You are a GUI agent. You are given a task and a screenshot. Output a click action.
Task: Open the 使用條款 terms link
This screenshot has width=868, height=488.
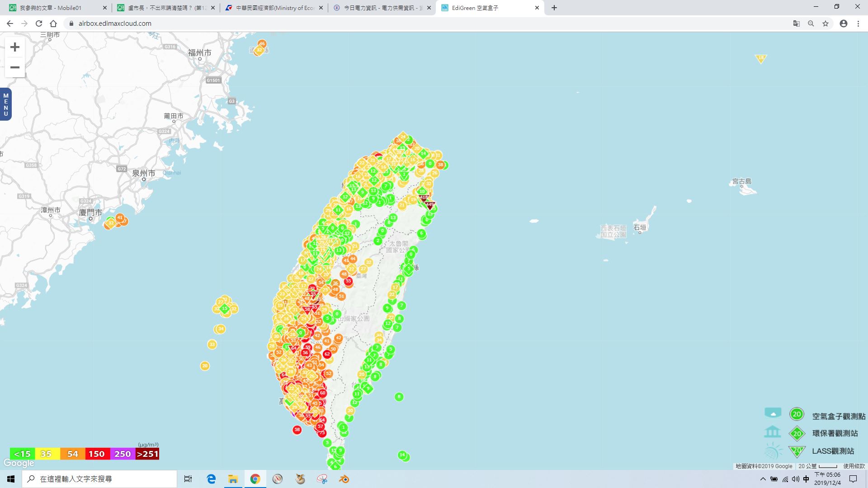[854, 466]
